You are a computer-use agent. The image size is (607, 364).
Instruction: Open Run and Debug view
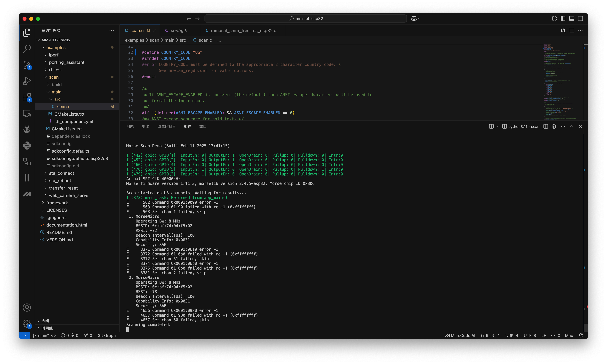27,81
